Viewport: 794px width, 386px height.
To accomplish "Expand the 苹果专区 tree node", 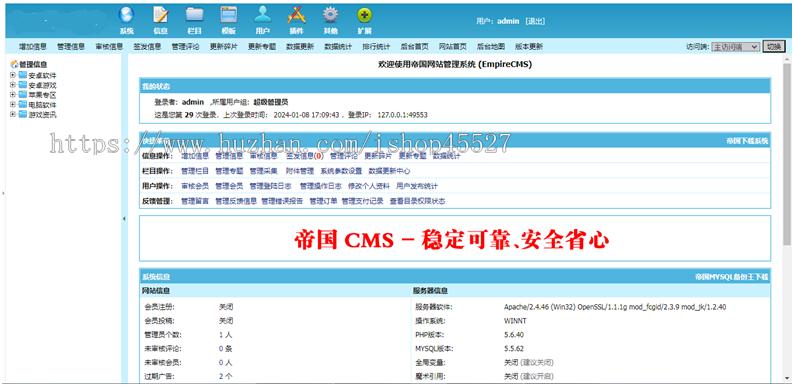I will [x=13, y=95].
